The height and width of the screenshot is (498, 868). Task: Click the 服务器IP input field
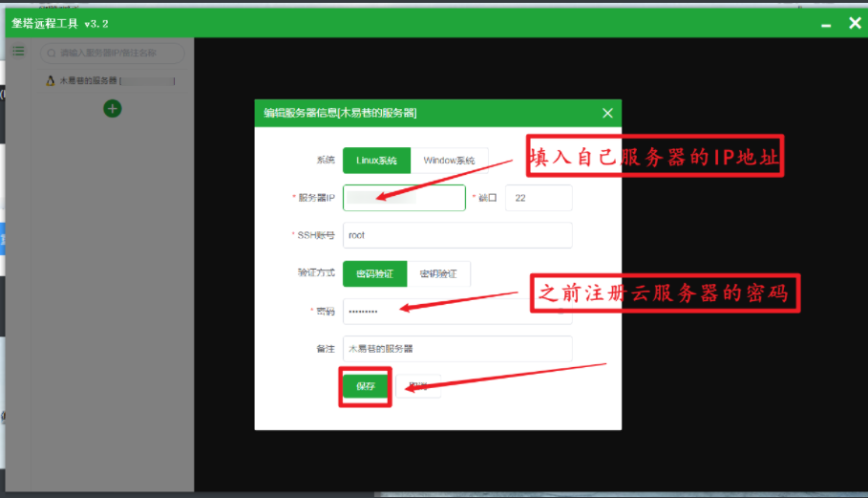404,198
